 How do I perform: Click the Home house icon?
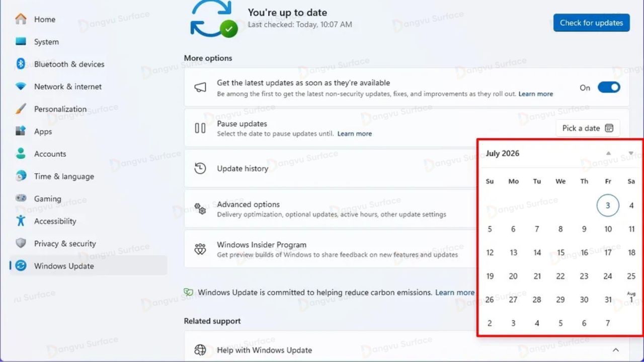pyautogui.click(x=21, y=19)
